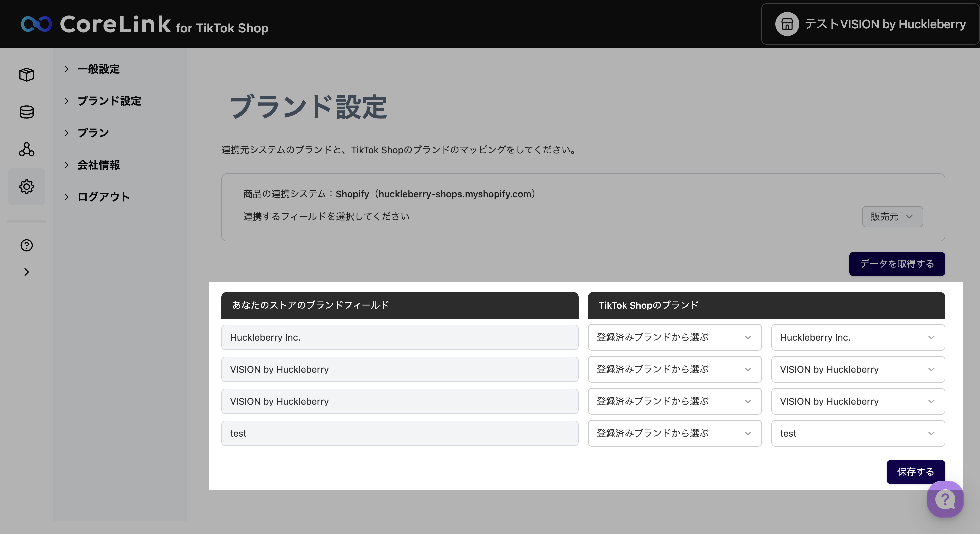Click the CoreLink infinity logo
Image resolution: width=980 pixels, height=534 pixels.
point(36,24)
